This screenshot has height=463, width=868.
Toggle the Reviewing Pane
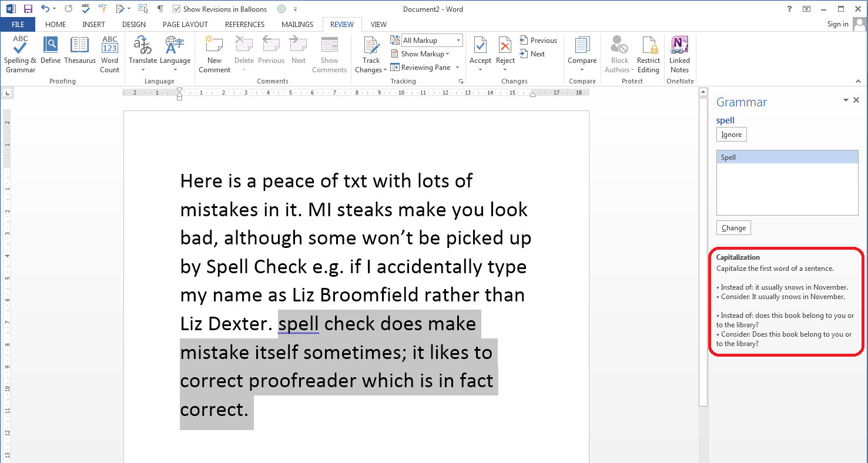pos(420,68)
